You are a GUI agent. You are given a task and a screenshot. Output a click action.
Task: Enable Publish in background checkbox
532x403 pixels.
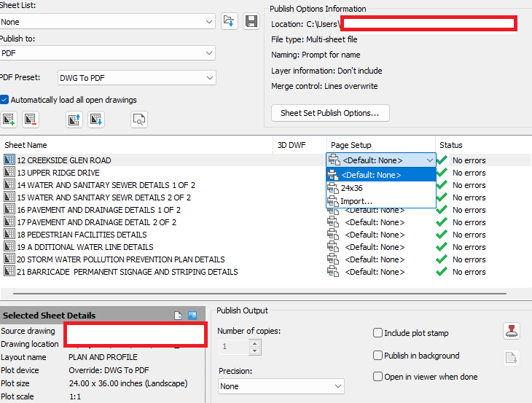tap(378, 355)
